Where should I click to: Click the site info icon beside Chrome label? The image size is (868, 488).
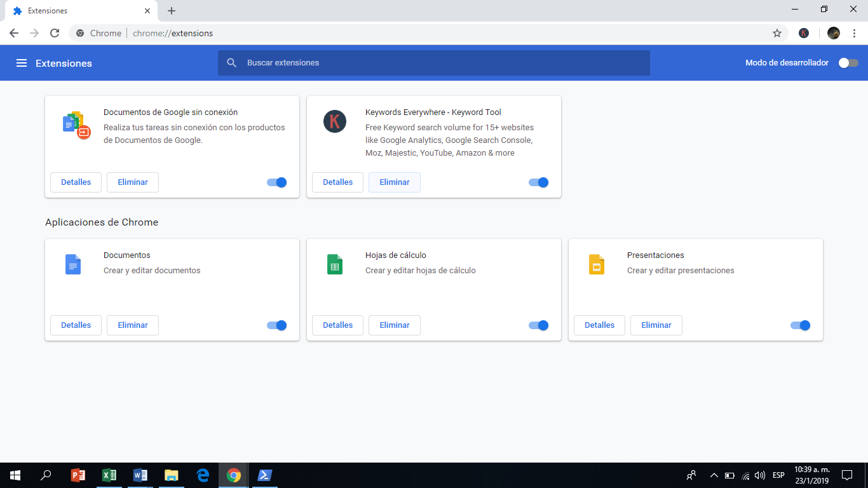click(x=80, y=33)
